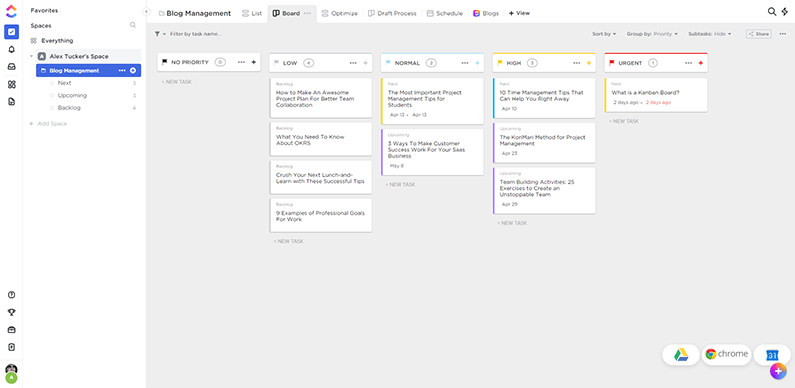Click + New Task under Low column

click(x=288, y=241)
